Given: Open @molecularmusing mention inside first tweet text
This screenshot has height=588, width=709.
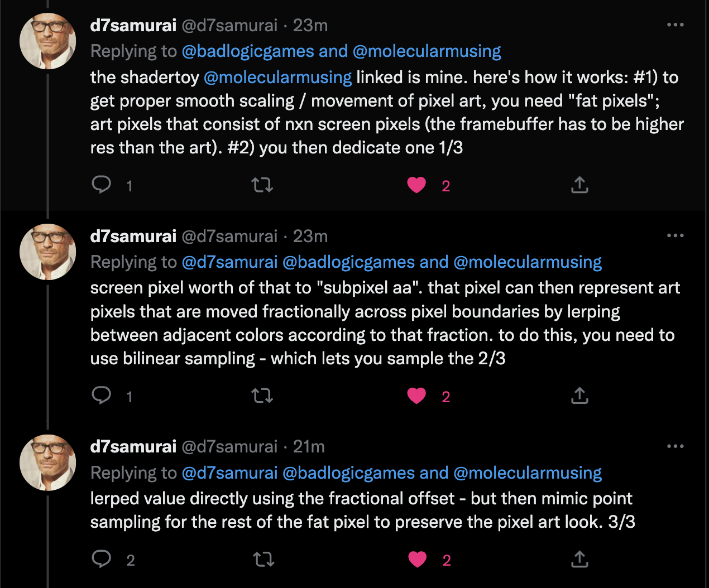Looking at the screenshot, I should pos(277,77).
